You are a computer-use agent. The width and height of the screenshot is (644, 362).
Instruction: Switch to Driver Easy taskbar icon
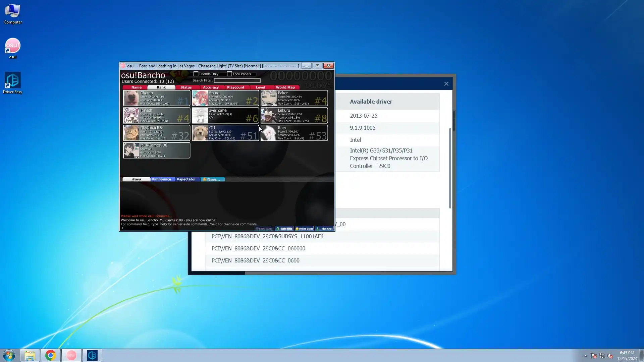coord(92,355)
